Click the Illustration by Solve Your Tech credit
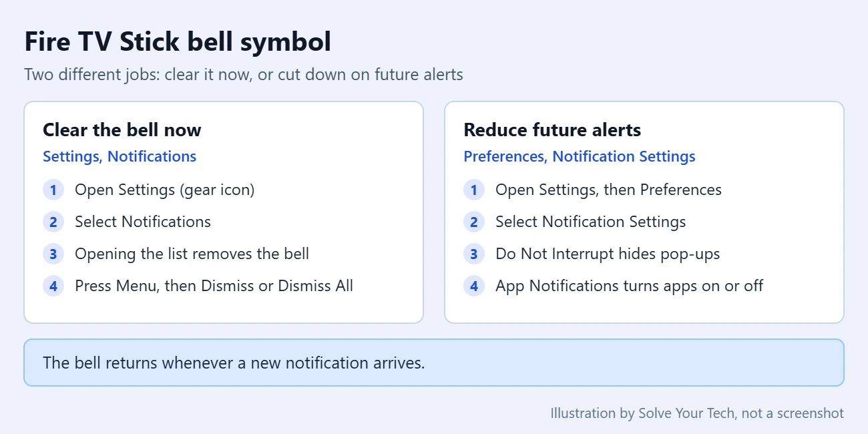The width and height of the screenshot is (868, 434). [697, 413]
